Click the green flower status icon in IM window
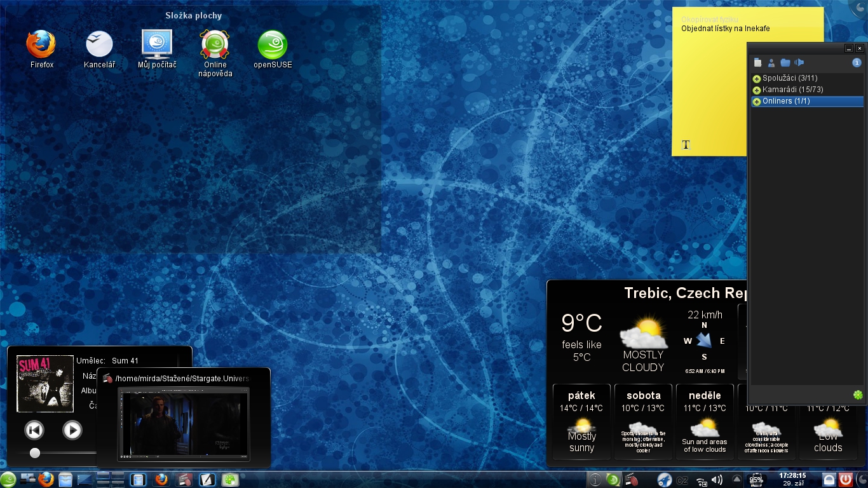Viewport: 868px width, 488px height. click(858, 395)
